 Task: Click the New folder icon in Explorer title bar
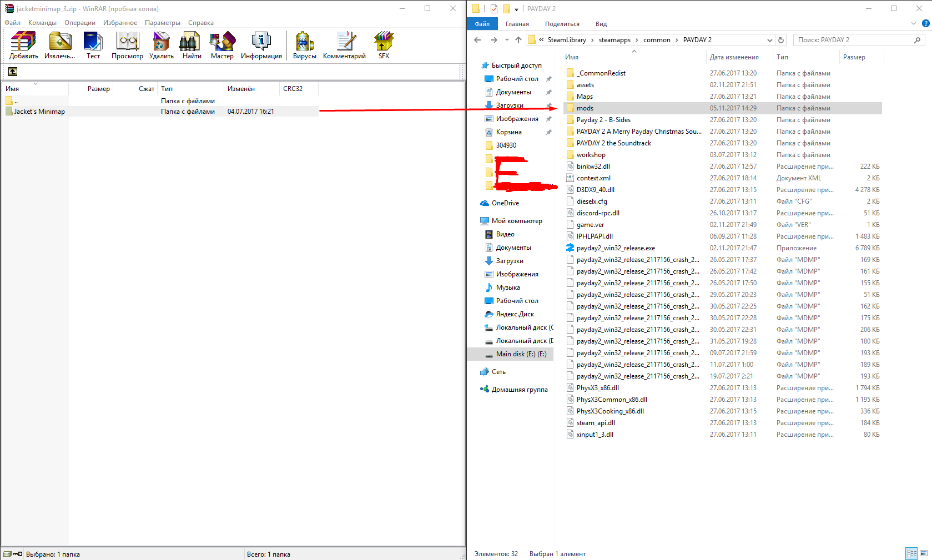coord(506,9)
